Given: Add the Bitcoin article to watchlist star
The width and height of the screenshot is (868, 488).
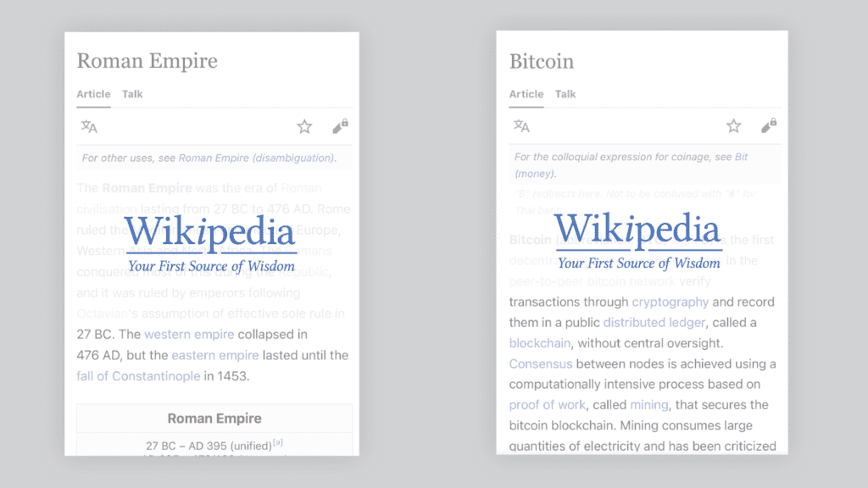Looking at the screenshot, I should pos(734,126).
